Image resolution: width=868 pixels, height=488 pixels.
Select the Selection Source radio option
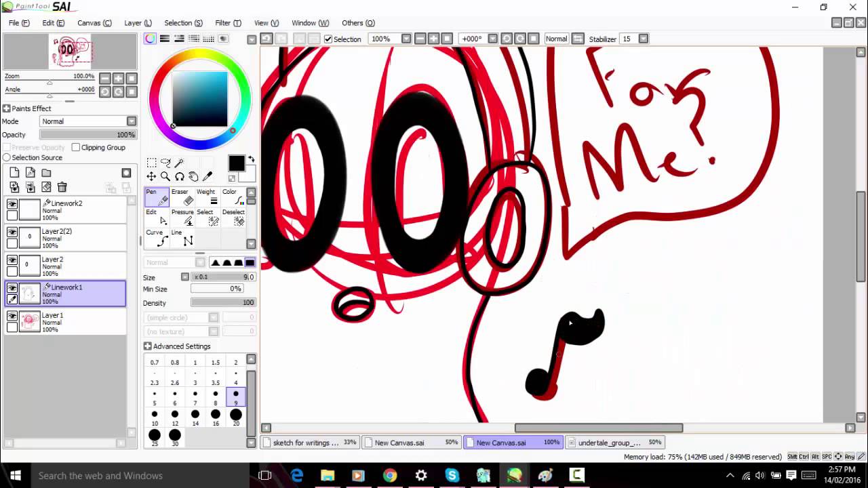7,157
